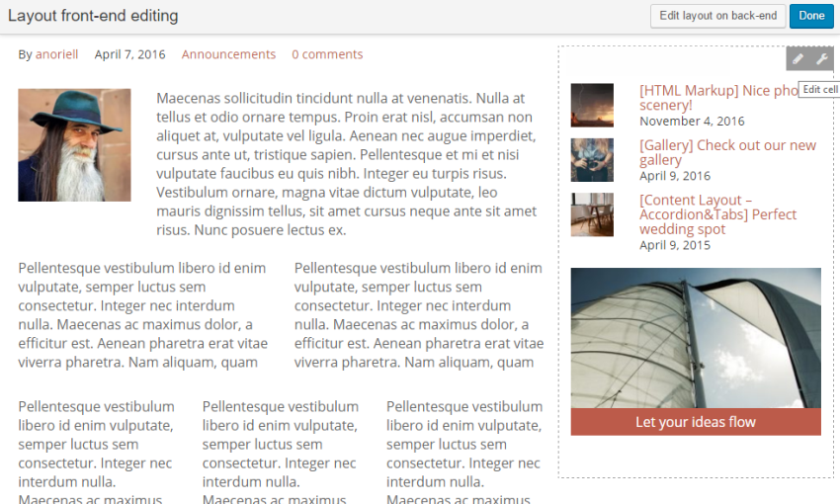Open the 0 comments link
The image size is (840, 504).
click(327, 54)
